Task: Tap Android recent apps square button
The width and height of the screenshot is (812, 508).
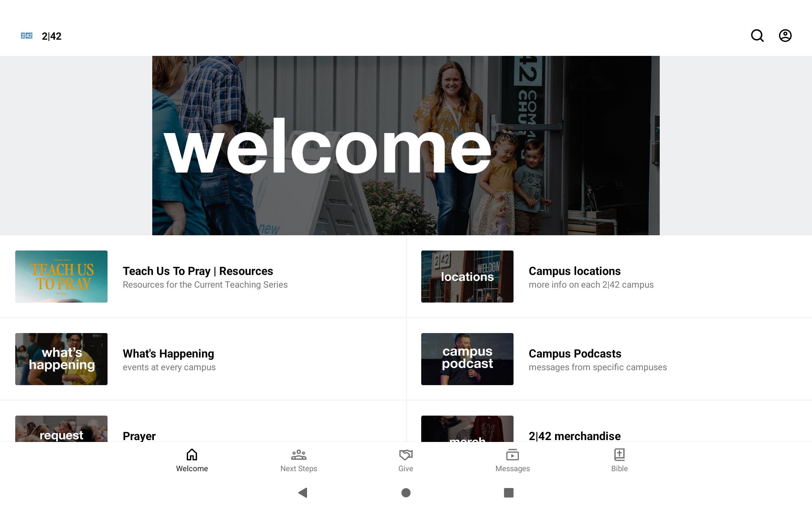Action: pyautogui.click(x=509, y=492)
